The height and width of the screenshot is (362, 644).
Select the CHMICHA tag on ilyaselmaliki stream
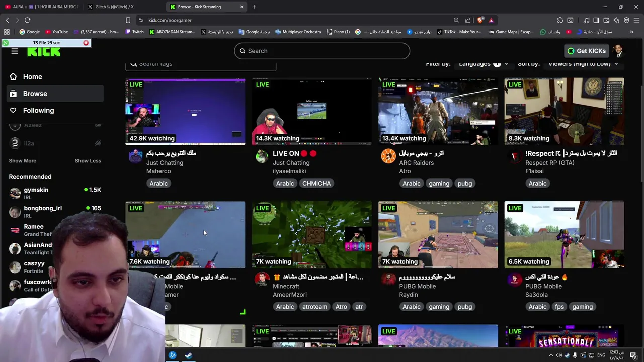(316, 184)
